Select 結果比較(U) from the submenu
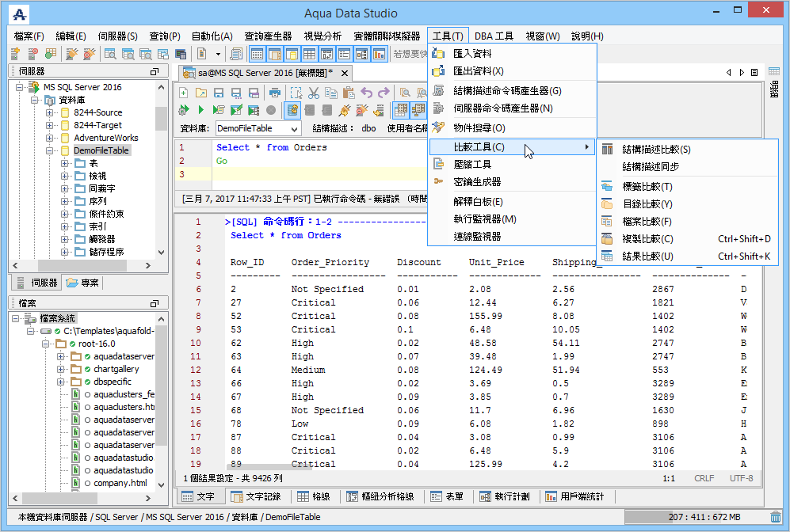 pyautogui.click(x=647, y=256)
